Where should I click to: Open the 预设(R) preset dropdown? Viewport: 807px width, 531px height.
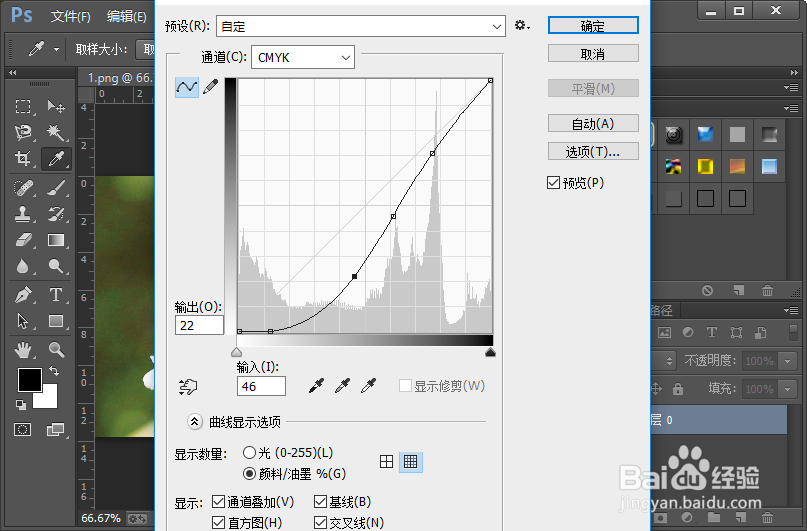point(361,26)
